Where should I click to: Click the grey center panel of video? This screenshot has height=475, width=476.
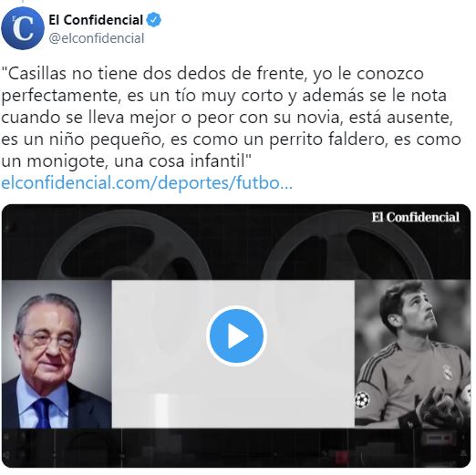[x=233, y=354]
